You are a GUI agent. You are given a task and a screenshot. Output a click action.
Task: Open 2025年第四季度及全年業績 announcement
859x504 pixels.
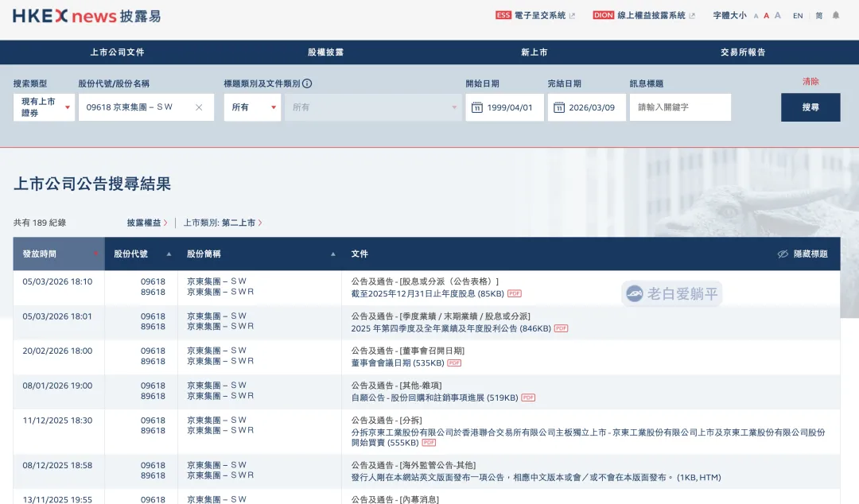tap(451, 328)
